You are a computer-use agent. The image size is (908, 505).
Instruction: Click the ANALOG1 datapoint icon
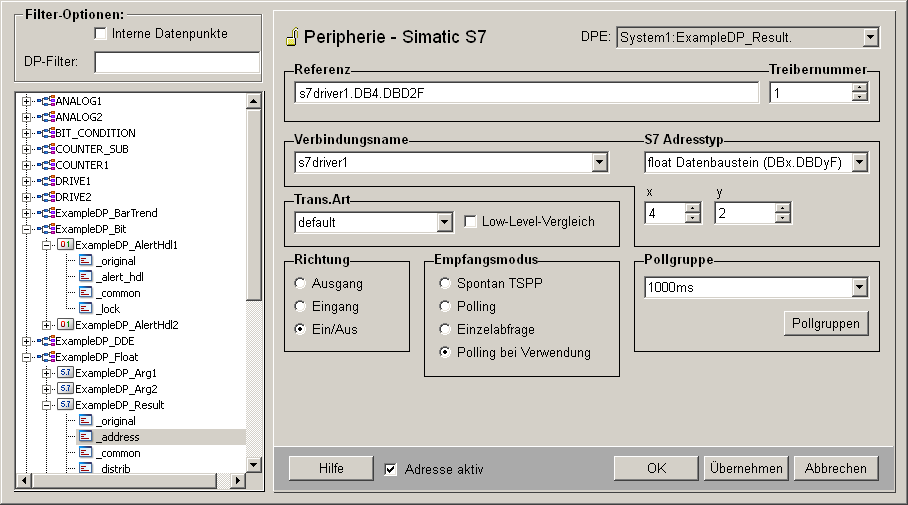(x=47, y=101)
